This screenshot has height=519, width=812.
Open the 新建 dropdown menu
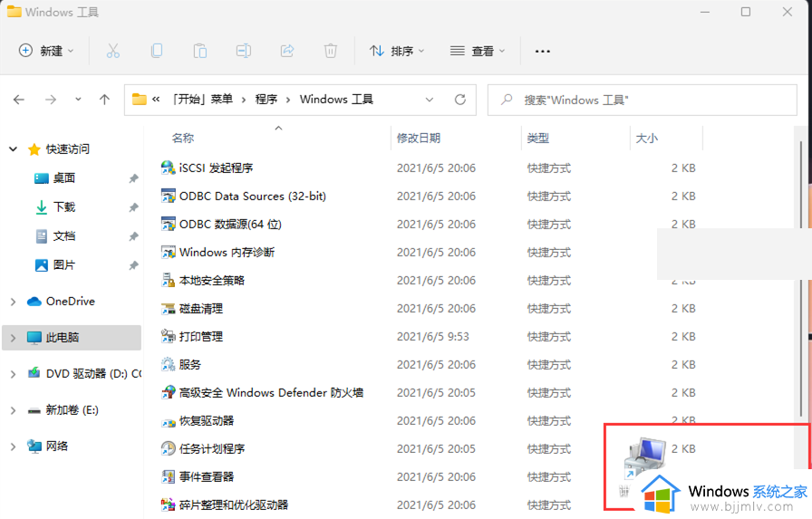pos(46,51)
